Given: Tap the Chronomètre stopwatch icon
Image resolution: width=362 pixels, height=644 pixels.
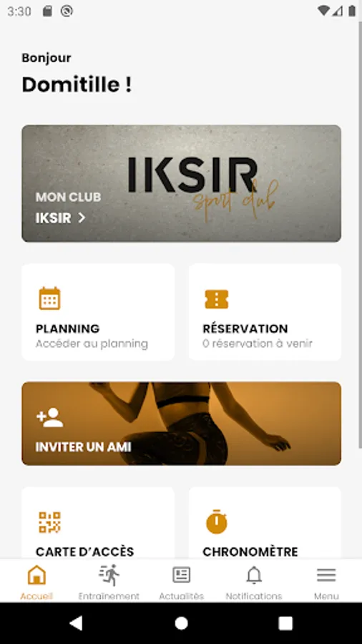Looking at the screenshot, I should pyautogui.click(x=217, y=522).
